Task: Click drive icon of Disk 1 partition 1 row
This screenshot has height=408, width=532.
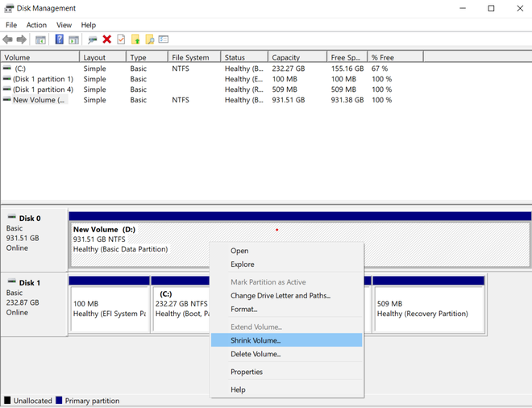Action: coord(6,79)
